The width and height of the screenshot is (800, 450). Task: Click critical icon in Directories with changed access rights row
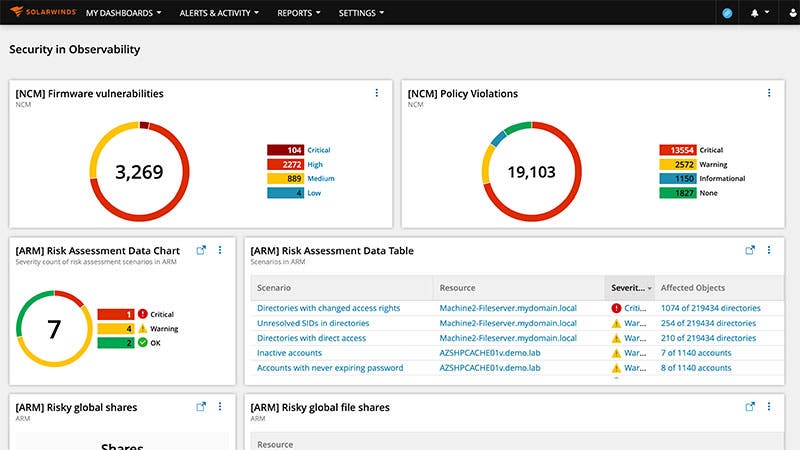tap(616, 308)
